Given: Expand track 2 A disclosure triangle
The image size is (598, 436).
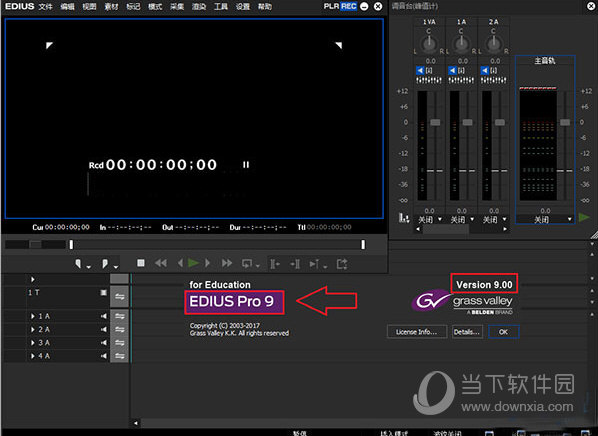Looking at the screenshot, I should coord(33,330).
